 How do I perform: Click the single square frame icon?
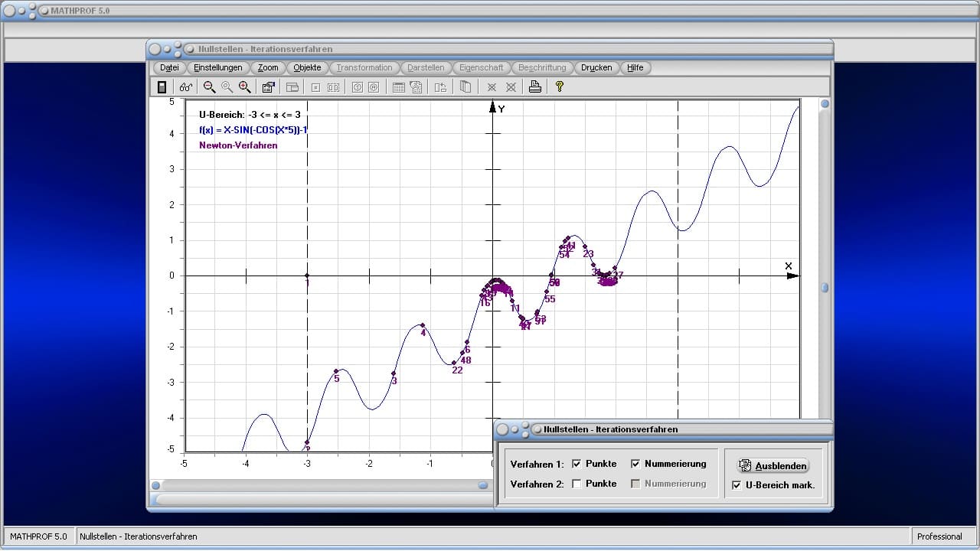pos(315,87)
